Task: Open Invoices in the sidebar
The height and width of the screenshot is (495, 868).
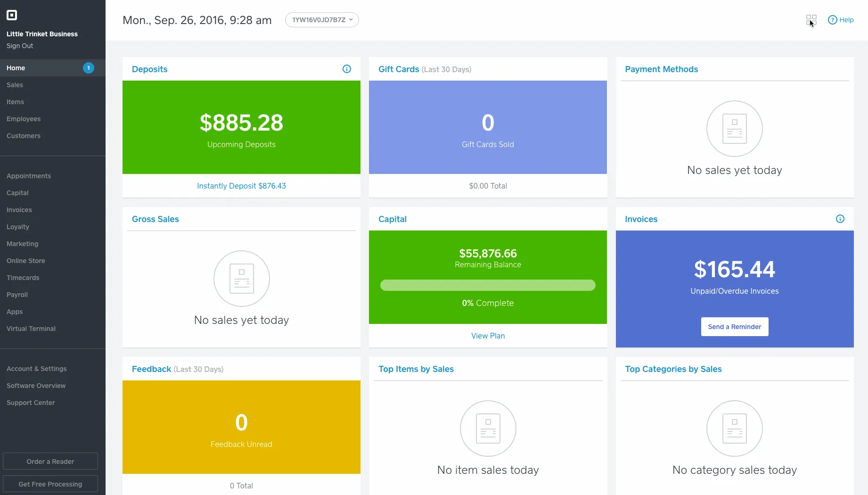Action: pos(53,210)
